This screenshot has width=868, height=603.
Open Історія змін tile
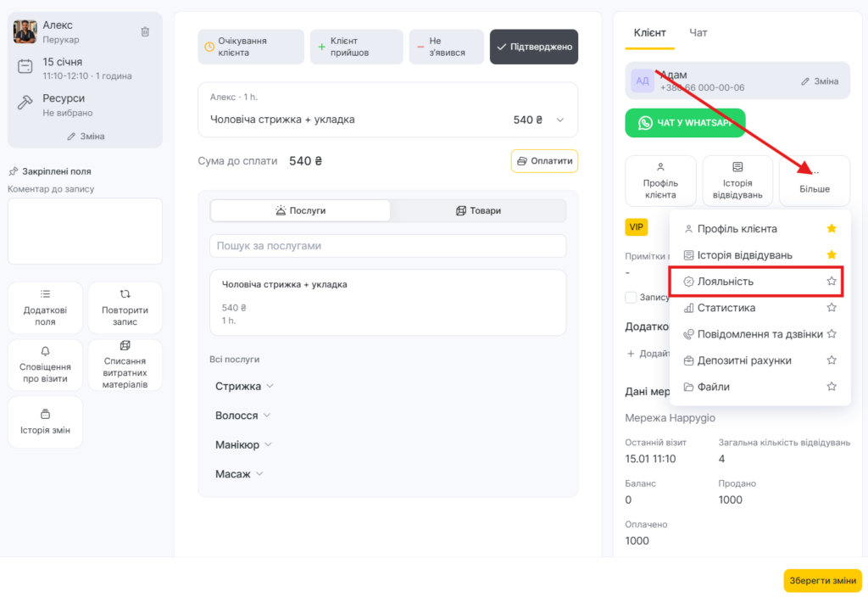point(46,422)
